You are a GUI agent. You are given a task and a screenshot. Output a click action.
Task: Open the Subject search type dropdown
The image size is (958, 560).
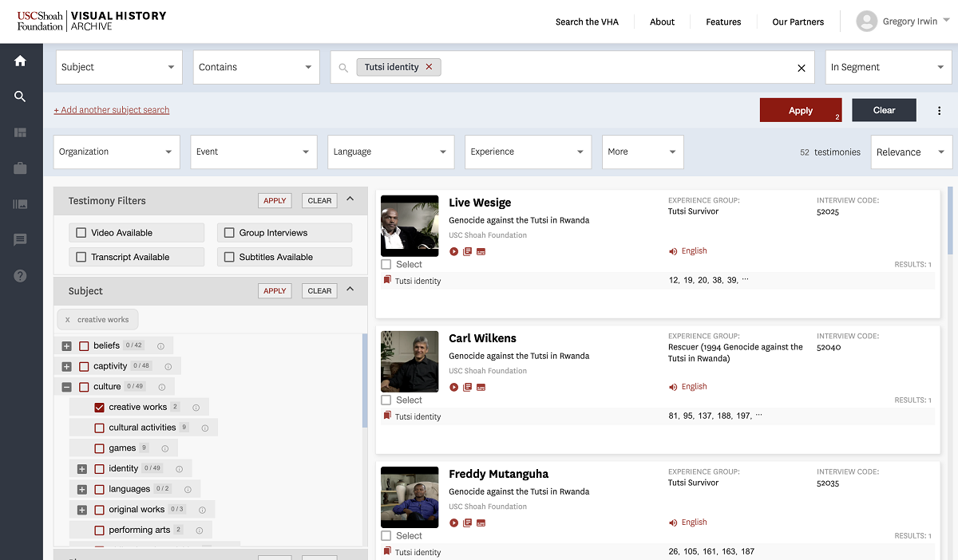[119, 67]
